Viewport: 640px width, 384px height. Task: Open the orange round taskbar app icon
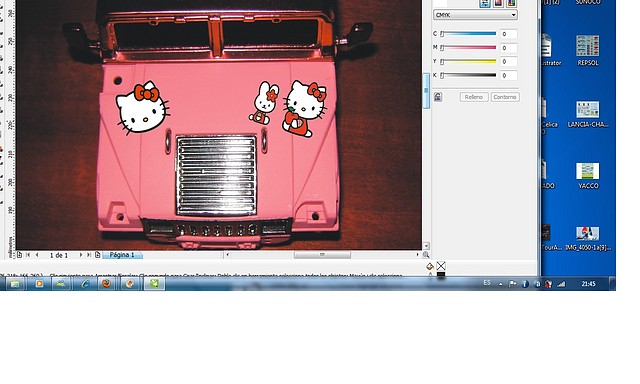click(x=130, y=284)
